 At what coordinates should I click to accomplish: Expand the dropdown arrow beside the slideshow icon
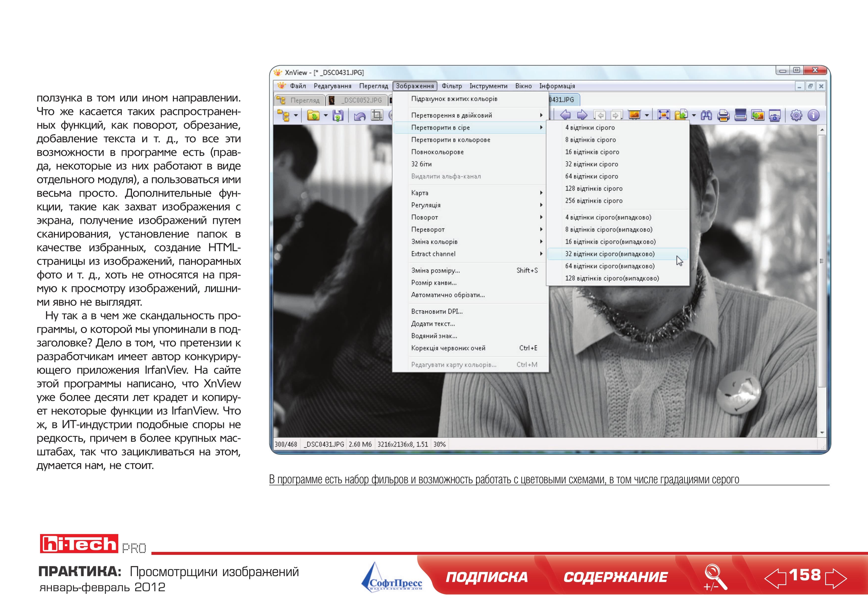coord(647,115)
